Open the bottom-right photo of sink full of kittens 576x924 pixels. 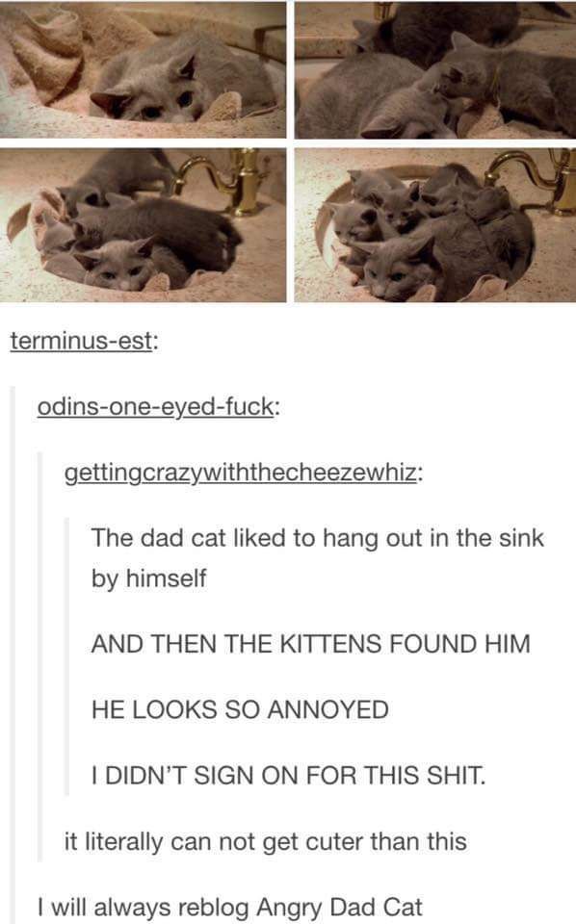pos(435,224)
